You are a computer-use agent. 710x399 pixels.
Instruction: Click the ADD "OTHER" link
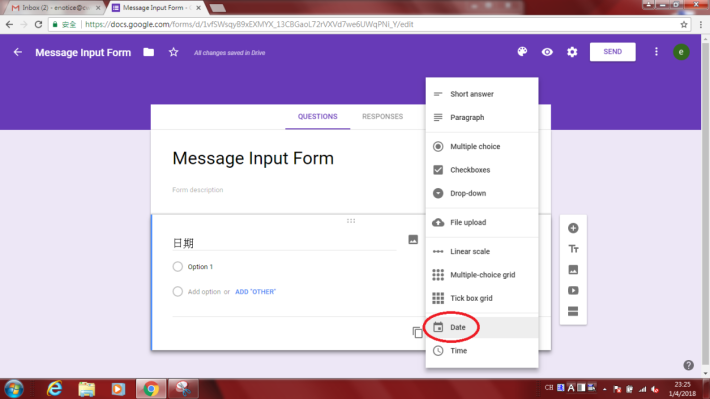tap(255, 292)
